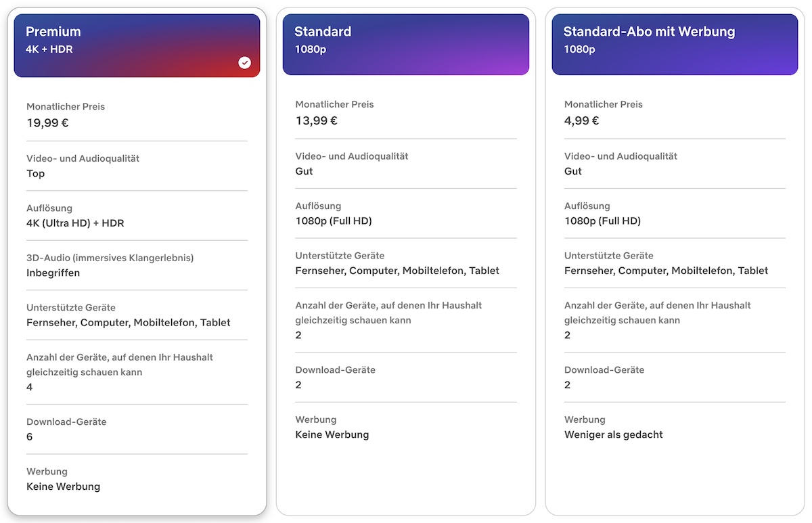Select the Premium 4K + HDR plan header
This screenshot has width=812, height=523.
137,45
